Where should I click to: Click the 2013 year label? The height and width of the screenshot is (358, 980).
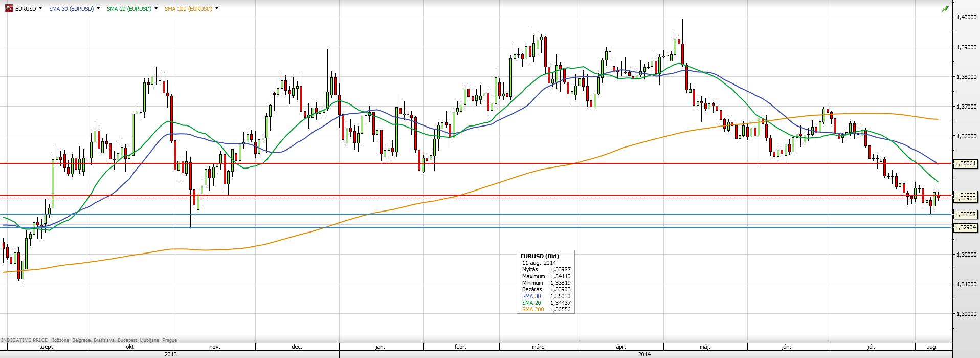click(x=171, y=354)
